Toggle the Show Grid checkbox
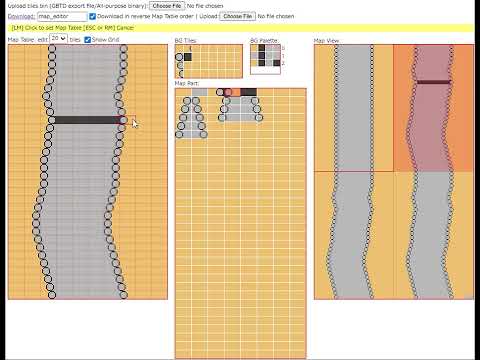 click(x=87, y=40)
